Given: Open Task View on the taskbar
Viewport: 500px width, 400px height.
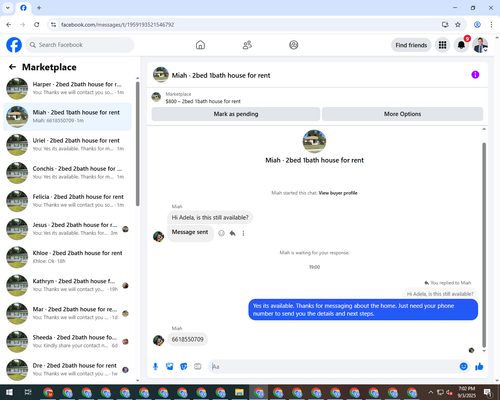Looking at the screenshot, I should coord(28,392).
